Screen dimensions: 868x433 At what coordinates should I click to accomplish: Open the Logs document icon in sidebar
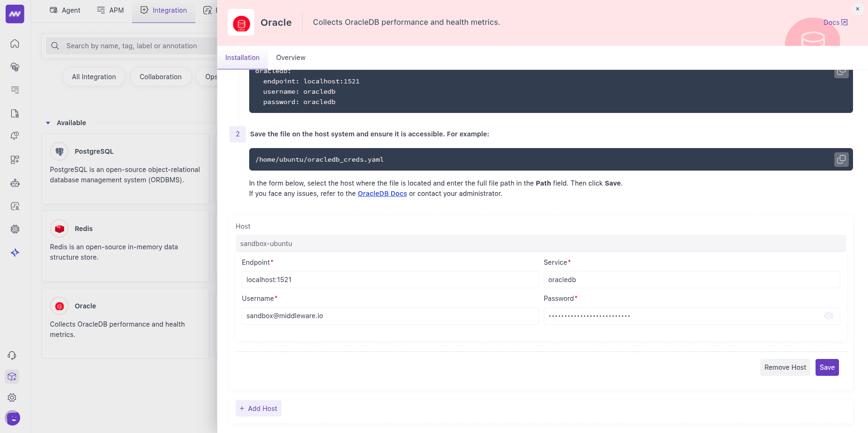click(x=15, y=113)
